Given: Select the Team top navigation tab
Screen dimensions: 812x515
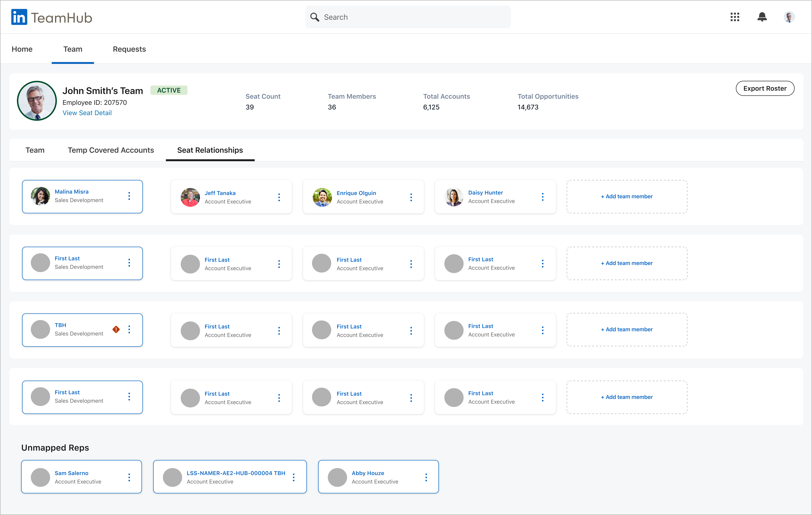Looking at the screenshot, I should pos(73,49).
